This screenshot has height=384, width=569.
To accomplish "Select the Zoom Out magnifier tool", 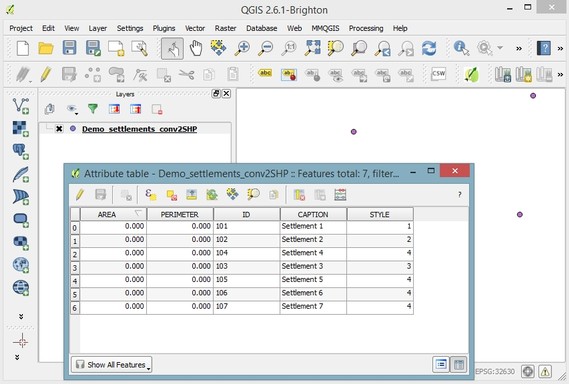I will coord(265,48).
